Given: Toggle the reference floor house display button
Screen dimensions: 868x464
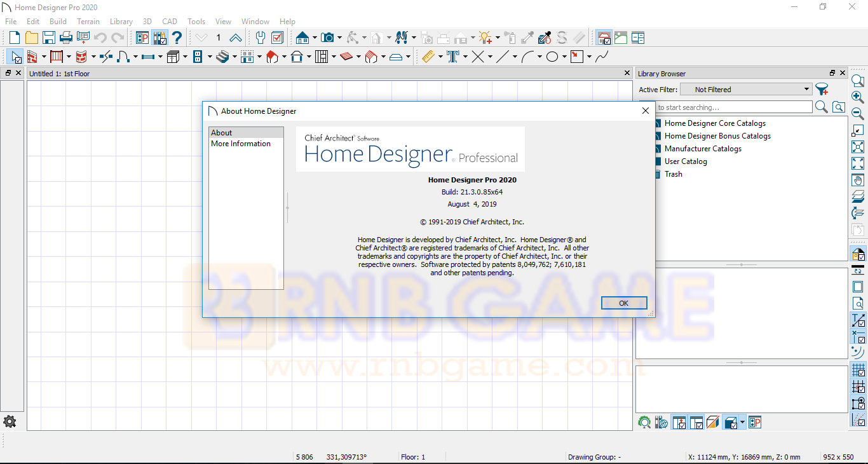Looking at the screenshot, I should coord(604,38).
